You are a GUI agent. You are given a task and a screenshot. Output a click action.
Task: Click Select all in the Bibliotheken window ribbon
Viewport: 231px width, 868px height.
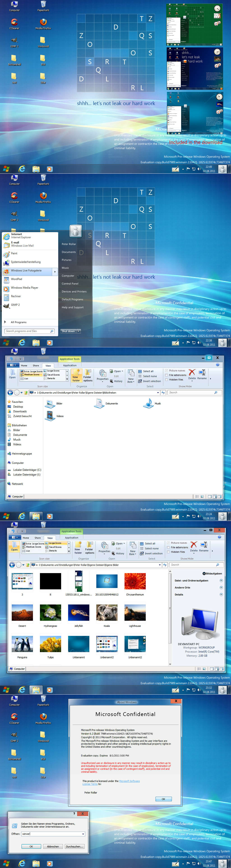(146, 371)
